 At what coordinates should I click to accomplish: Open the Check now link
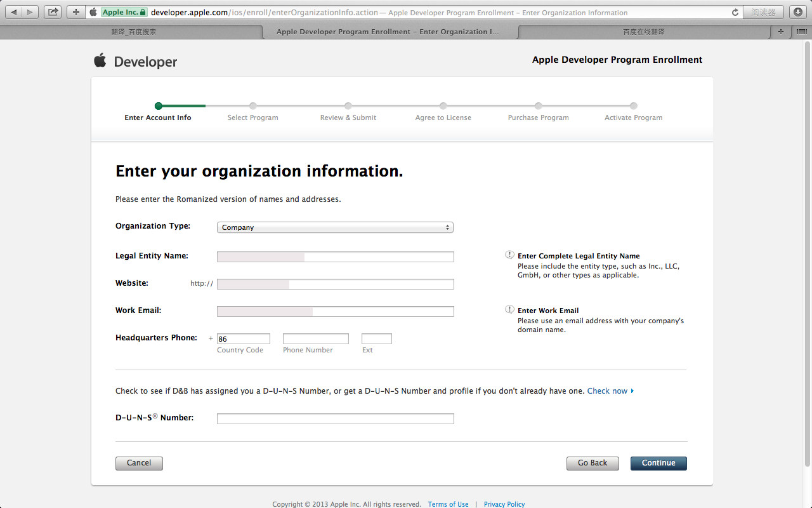pyautogui.click(x=610, y=391)
